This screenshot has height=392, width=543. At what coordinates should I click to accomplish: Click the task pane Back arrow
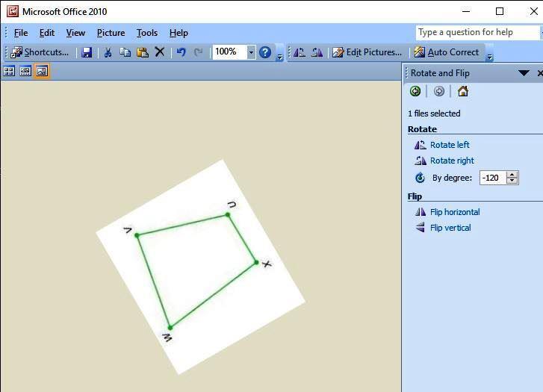tap(415, 91)
